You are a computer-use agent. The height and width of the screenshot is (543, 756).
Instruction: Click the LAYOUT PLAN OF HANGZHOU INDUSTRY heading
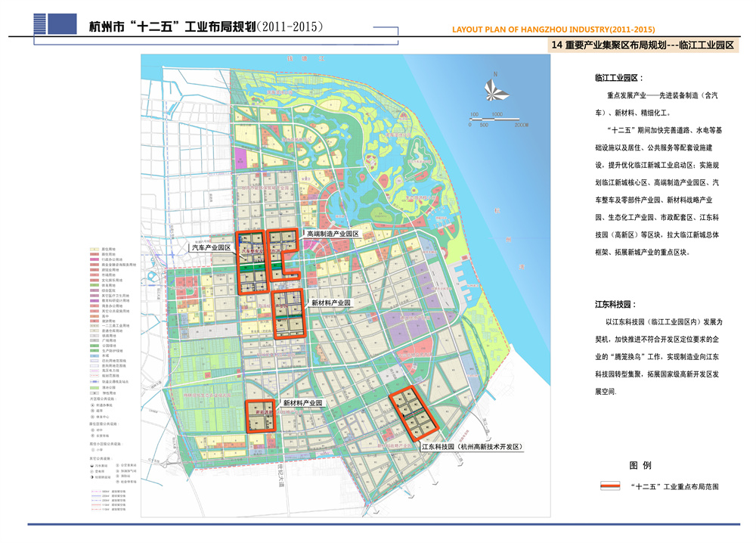coord(553,29)
